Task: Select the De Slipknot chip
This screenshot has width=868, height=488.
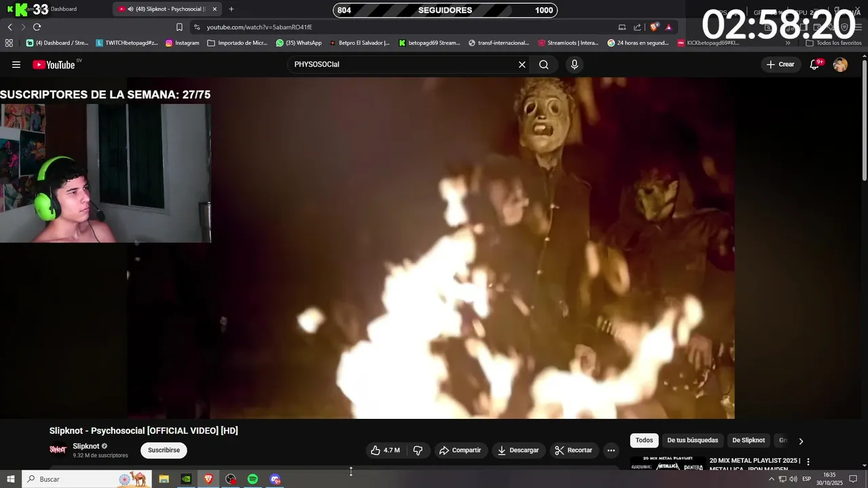Action: point(749,441)
